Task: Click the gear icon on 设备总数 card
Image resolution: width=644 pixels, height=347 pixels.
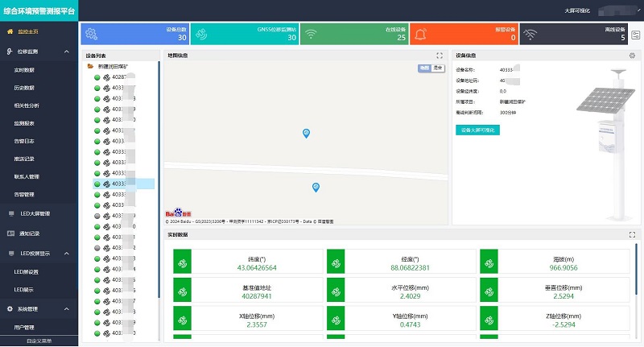Action: (91, 34)
